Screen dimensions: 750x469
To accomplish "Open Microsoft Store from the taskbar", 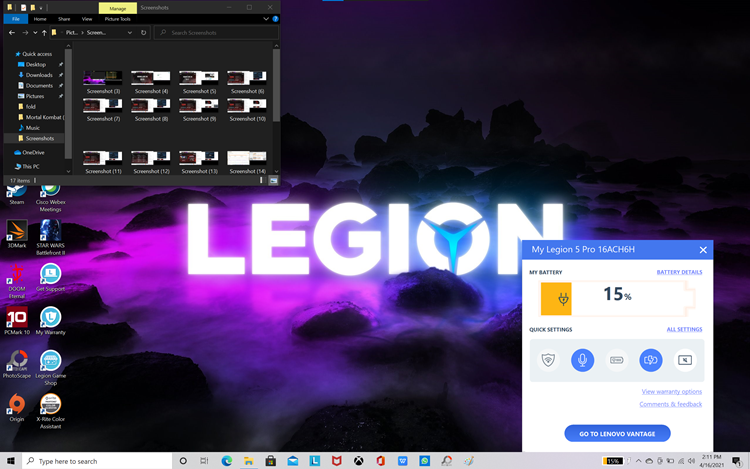I will (271, 461).
